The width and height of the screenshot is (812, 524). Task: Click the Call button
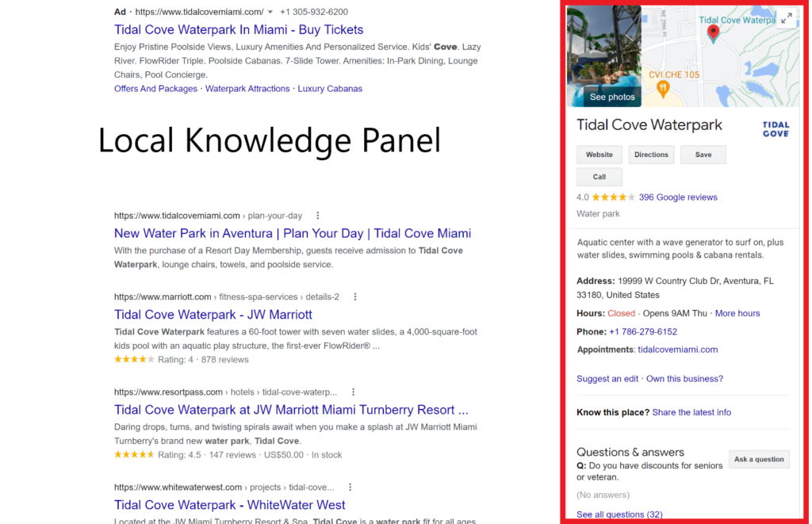(x=599, y=177)
